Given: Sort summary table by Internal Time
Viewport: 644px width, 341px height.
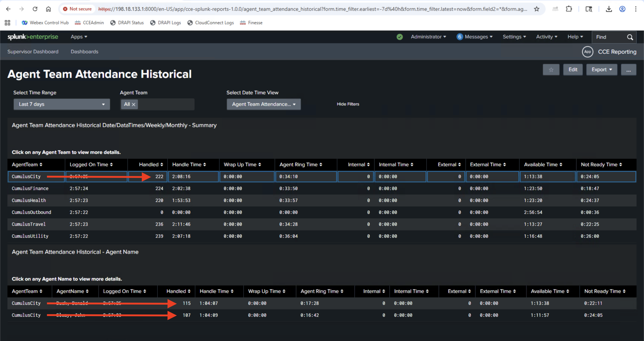Looking at the screenshot, I should tap(396, 165).
